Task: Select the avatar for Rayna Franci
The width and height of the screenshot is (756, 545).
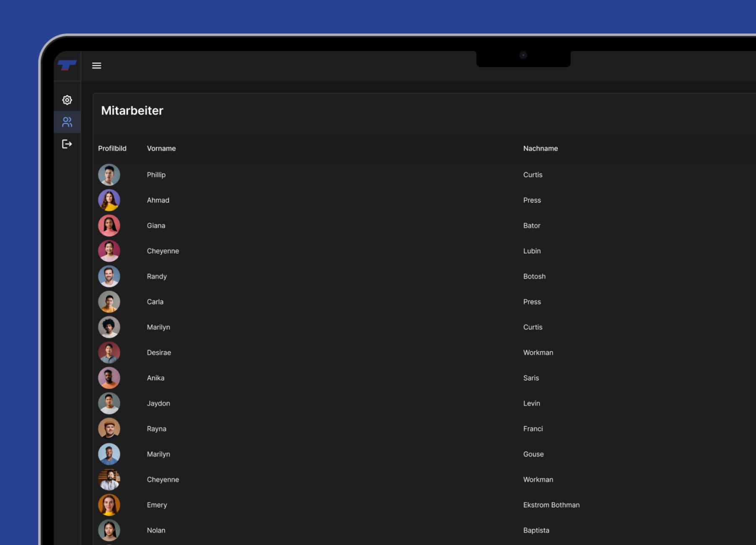Action: pyautogui.click(x=109, y=428)
